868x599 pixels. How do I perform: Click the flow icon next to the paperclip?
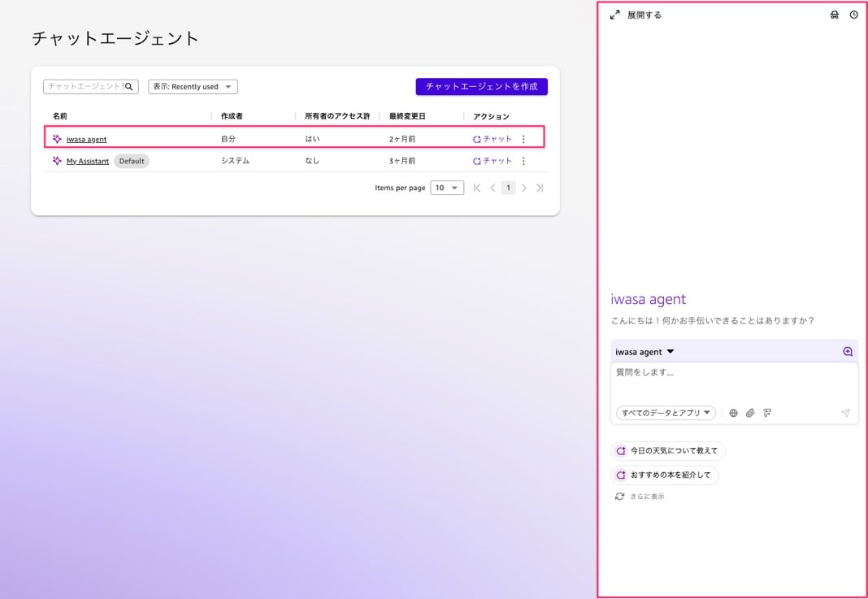767,413
